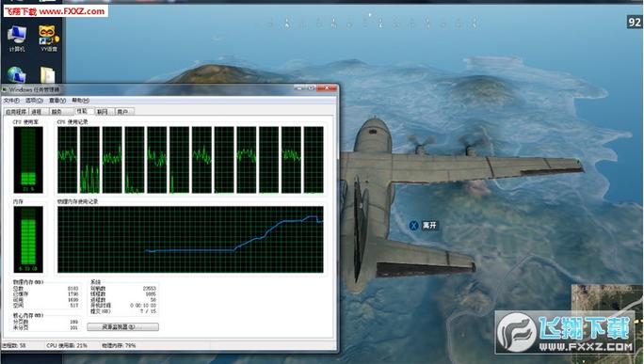Click the 内存 usage meter gauge
Screen dimensions: 644x364
point(28,239)
